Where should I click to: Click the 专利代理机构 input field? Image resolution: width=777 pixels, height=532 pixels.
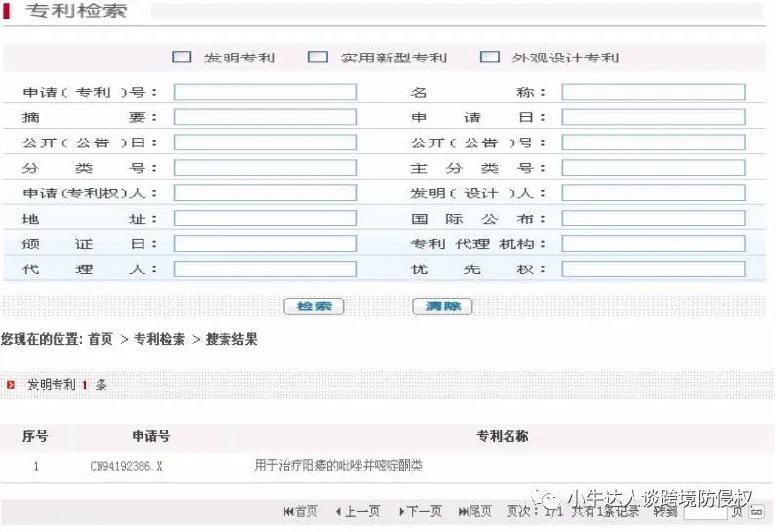tap(653, 243)
